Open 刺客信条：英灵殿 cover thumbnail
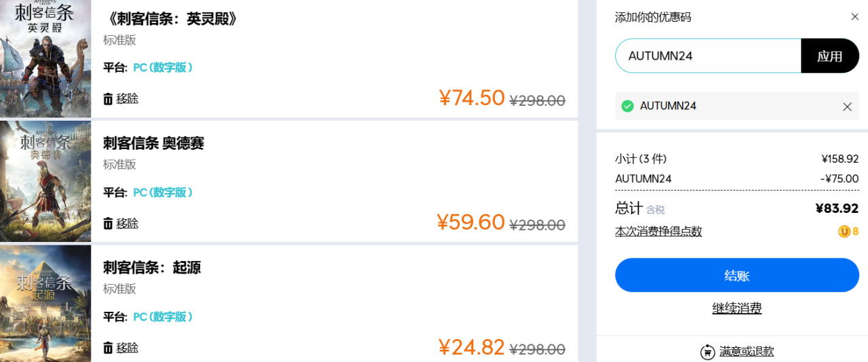The image size is (868, 362). click(x=45, y=59)
